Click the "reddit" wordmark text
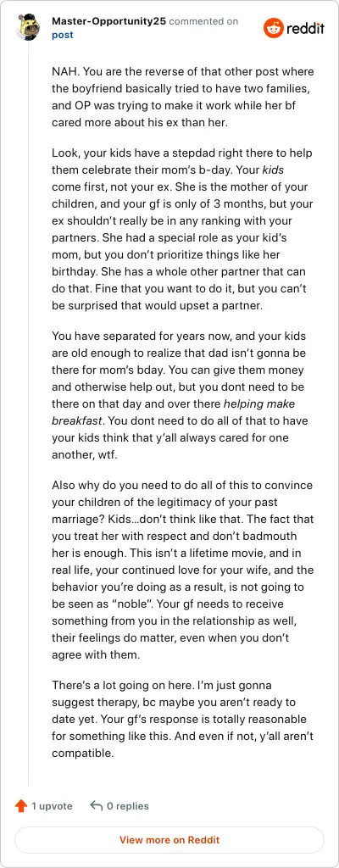This screenshot has height=868, width=339. coord(305,28)
